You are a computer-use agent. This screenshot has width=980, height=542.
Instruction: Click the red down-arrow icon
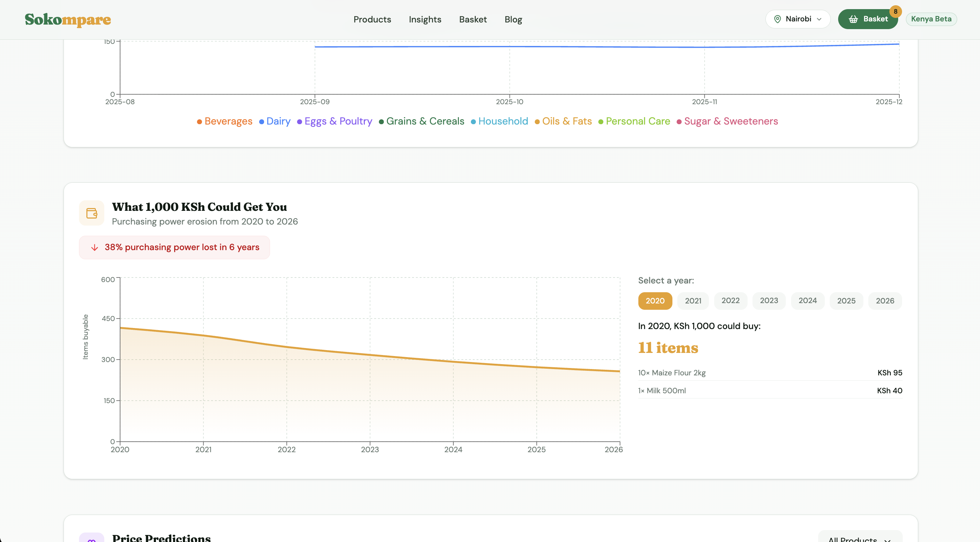coord(95,247)
